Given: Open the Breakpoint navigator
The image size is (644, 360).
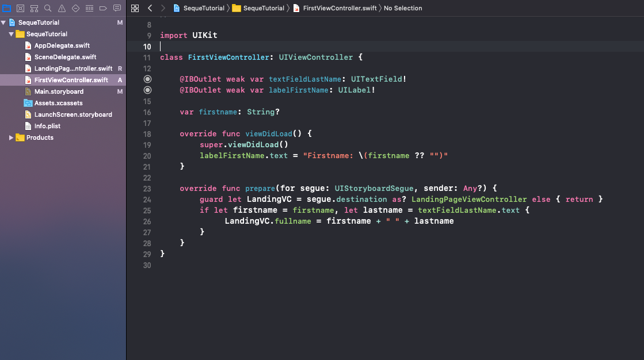Looking at the screenshot, I should (103, 8).
